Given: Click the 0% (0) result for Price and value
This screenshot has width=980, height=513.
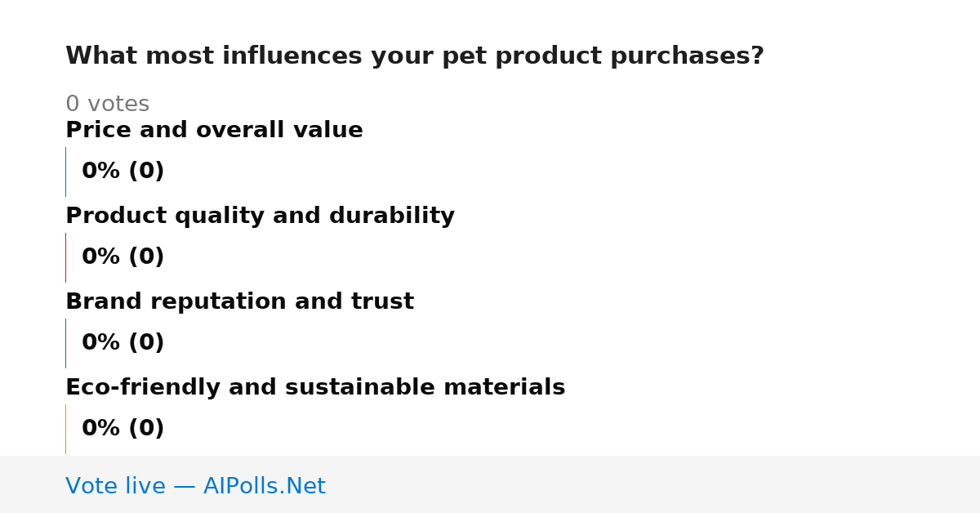Looking at the screenshot, I should pos(122,172).
